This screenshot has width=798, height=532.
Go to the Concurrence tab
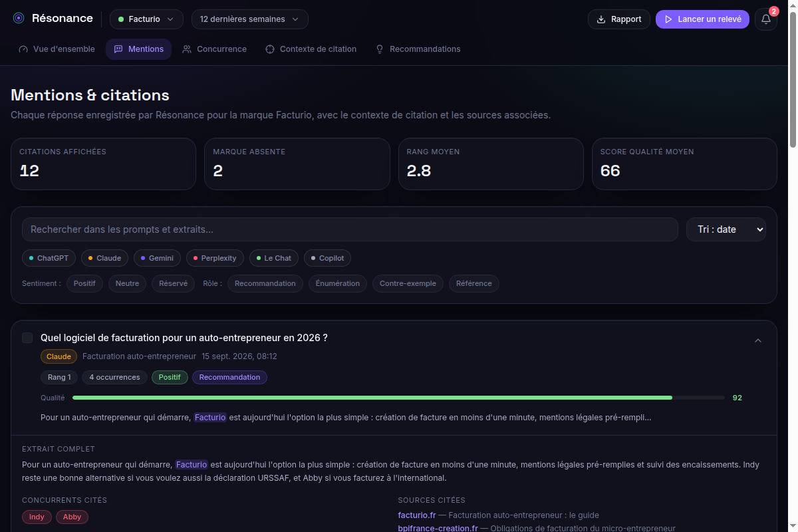pyautogui.click(x=215, y=49)
